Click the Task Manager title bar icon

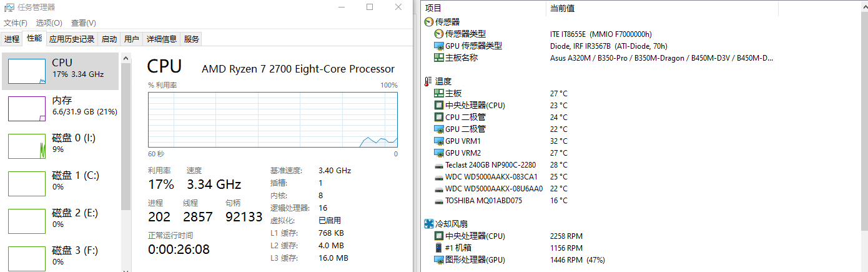[x=9, y=8]
